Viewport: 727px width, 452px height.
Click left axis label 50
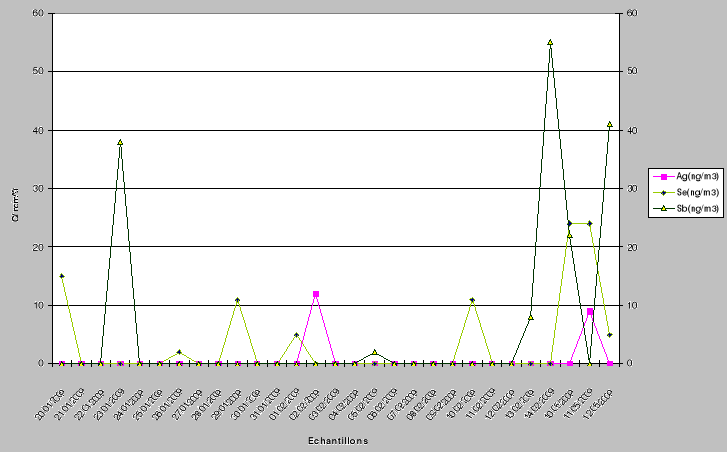click(x=38, y=71)
